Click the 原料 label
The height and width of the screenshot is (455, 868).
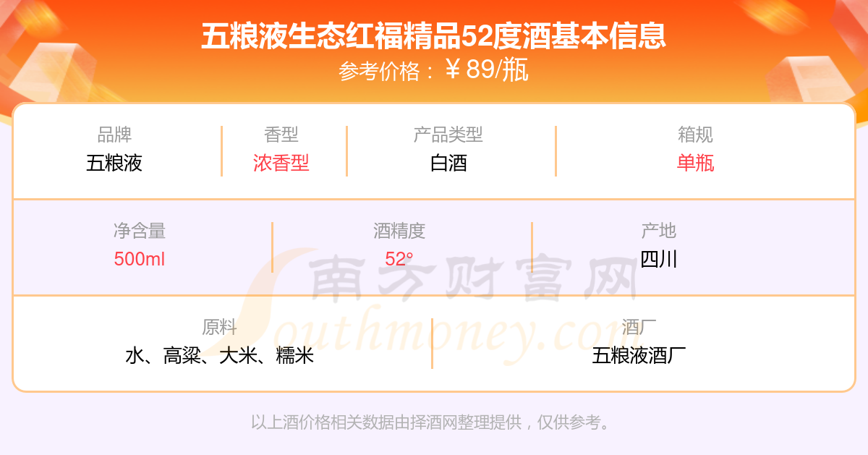click(x=219, y=327)
